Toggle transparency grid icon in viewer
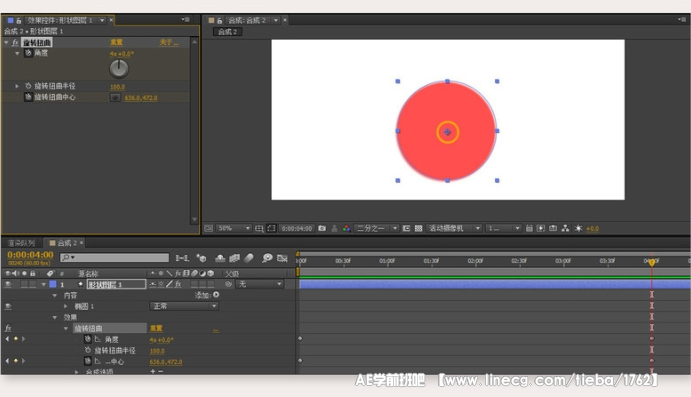The height and width of the screenshot is (397, 691). pos(419,228)
